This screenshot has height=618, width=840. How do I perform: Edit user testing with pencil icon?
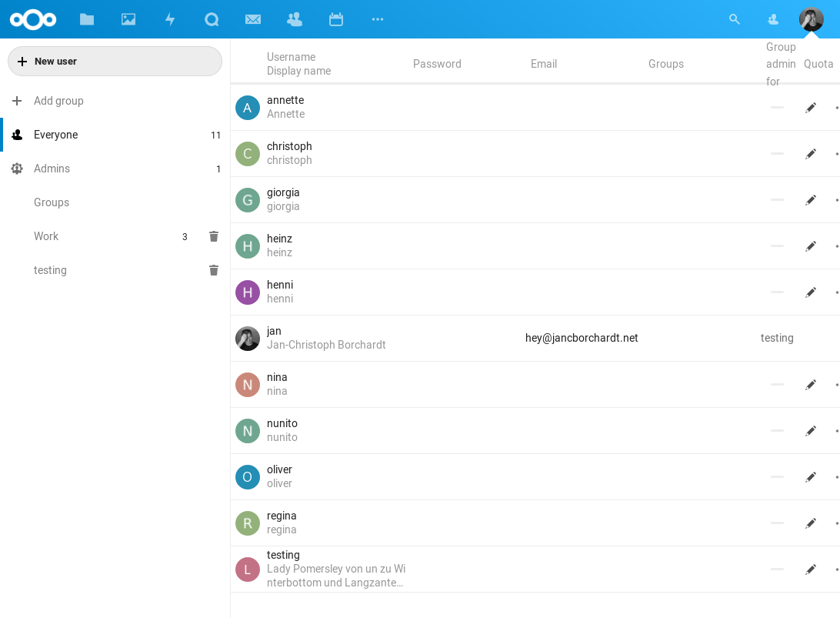(x=811, y=570)
